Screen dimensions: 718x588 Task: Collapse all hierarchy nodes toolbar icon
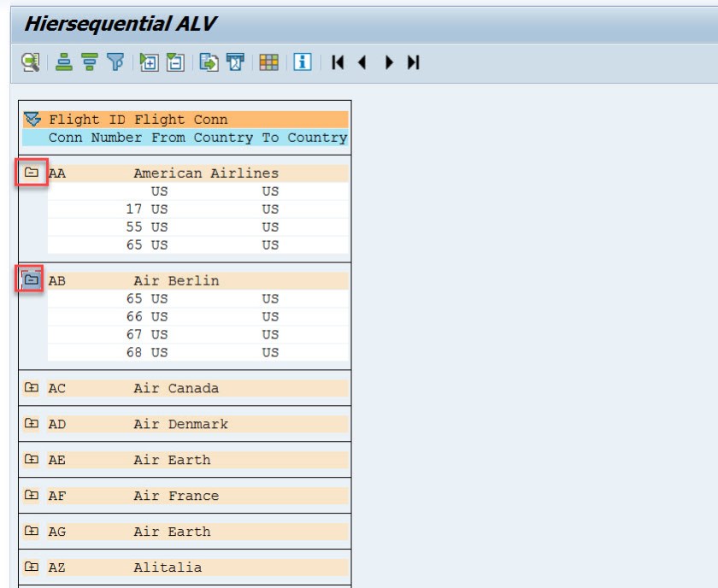click(175, 62)
